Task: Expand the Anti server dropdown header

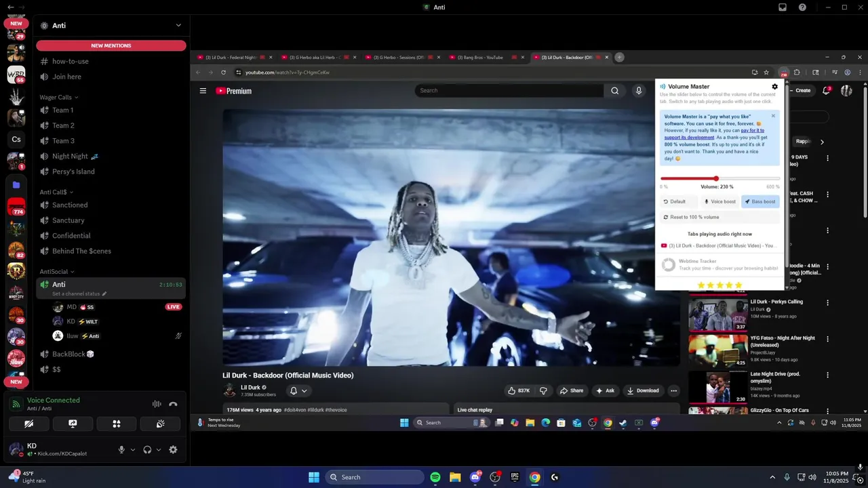Action: pos(111,25)
